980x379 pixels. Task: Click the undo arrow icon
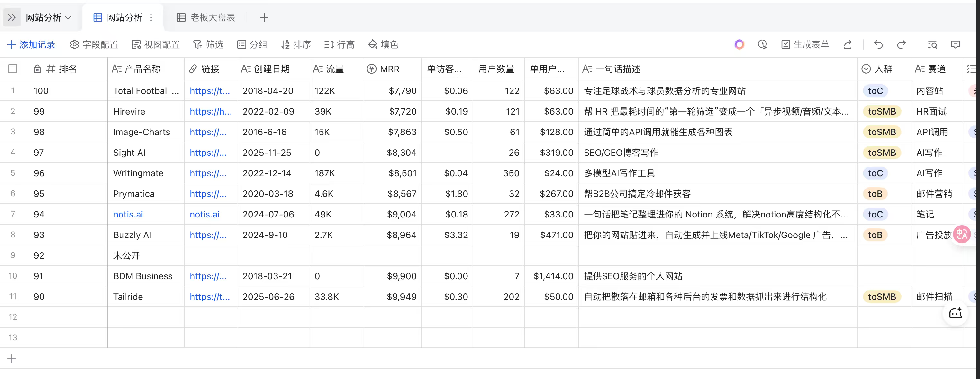tap(878, 44)
